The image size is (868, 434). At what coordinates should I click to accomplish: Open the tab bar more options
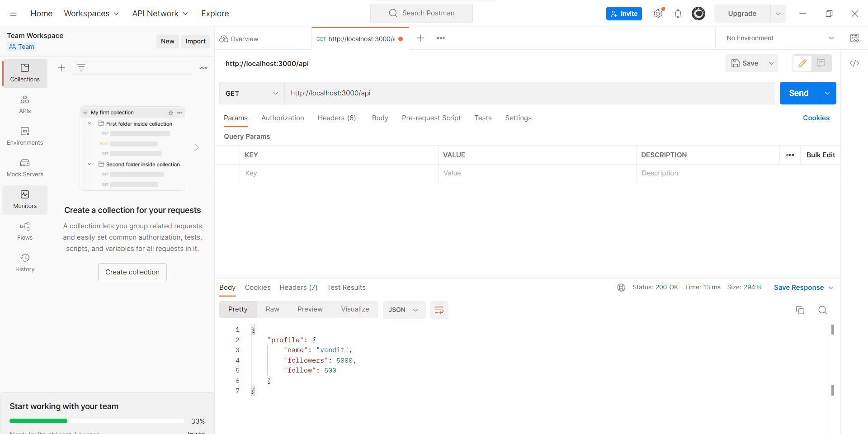(x=441, y=38)
